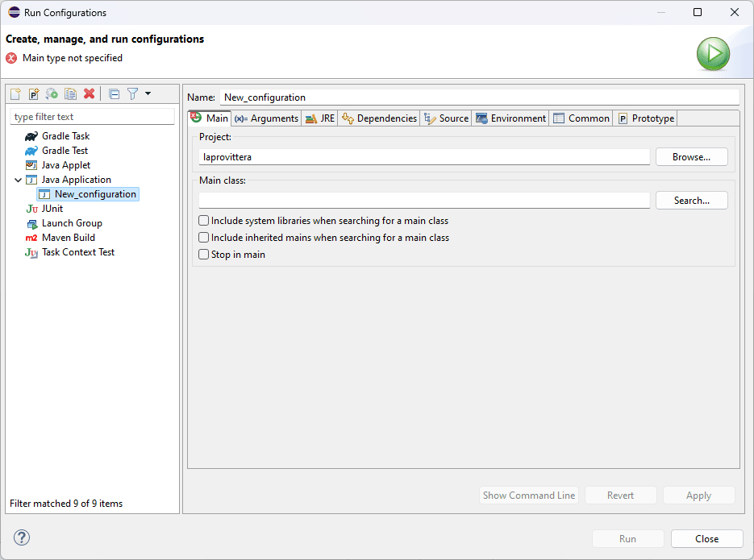754x560 pixels.
Task: Select the Java Applet entry
Action: click(x=66, y=165)
